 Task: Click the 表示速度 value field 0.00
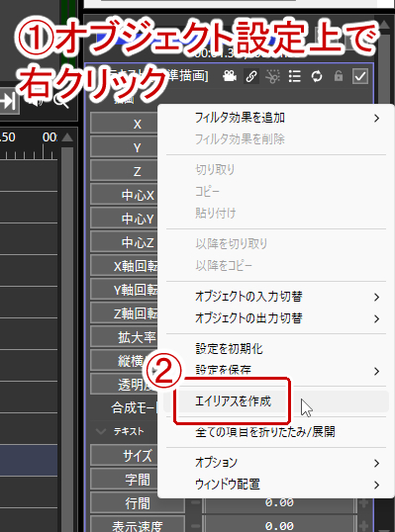[279, 525]
